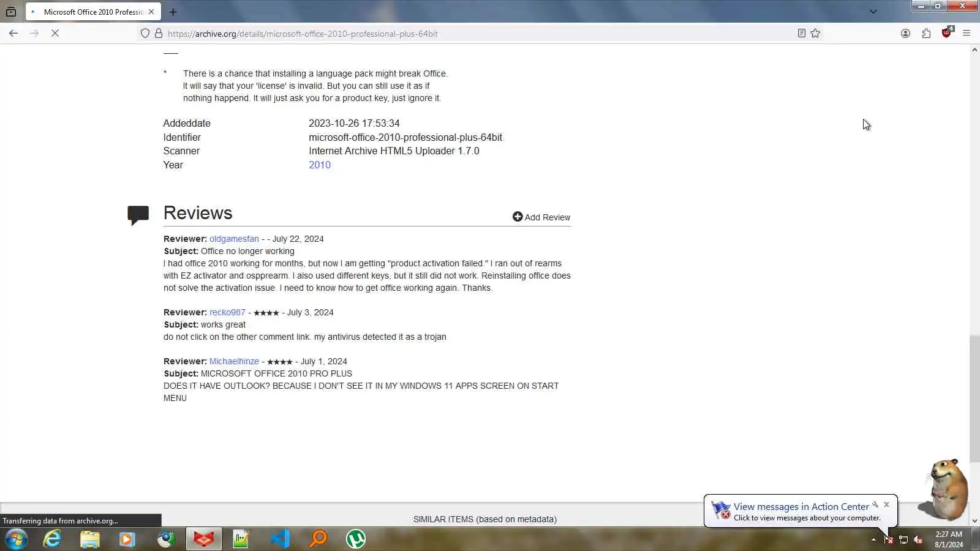The image size is (980, 551).
Task: Go back one page
Action: (13, 33)
